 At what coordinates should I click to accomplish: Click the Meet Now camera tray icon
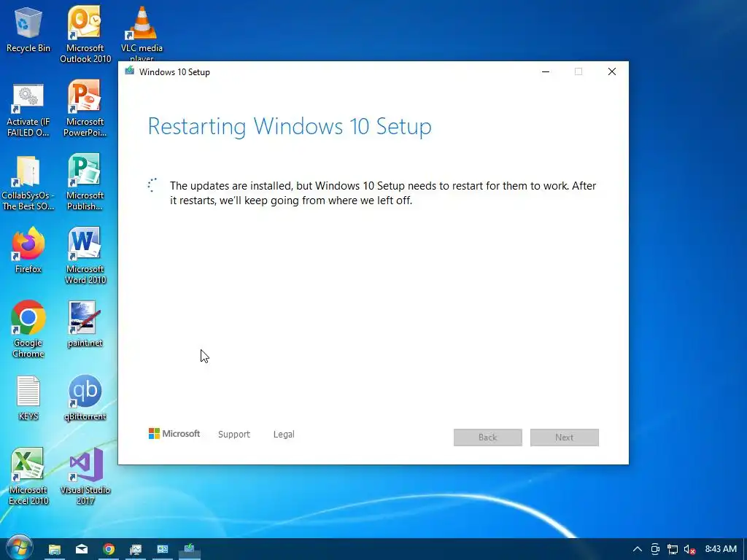point(655,549)
